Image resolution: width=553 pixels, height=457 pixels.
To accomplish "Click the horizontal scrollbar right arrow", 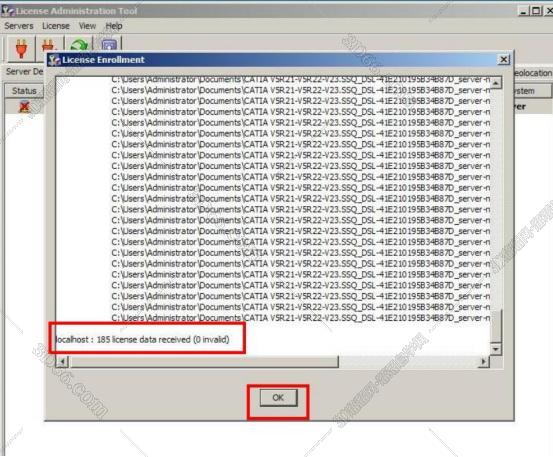I will [x=484, y=361].
